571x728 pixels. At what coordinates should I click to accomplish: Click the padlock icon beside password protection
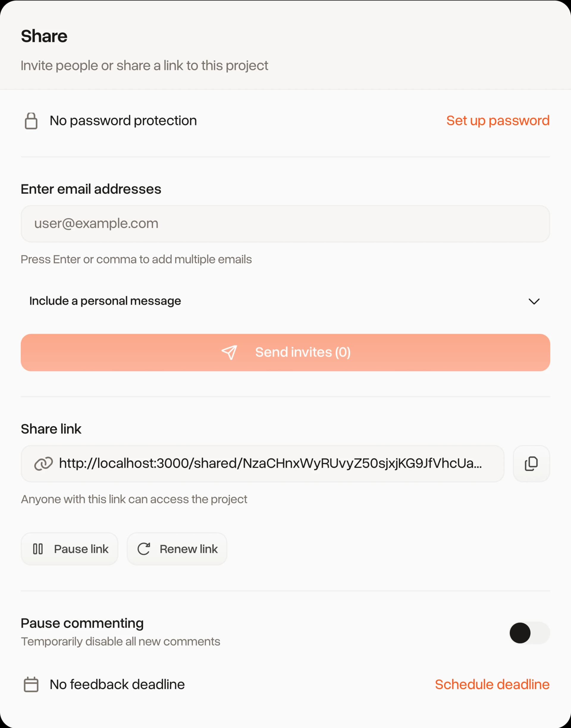(x=31, y=121)
